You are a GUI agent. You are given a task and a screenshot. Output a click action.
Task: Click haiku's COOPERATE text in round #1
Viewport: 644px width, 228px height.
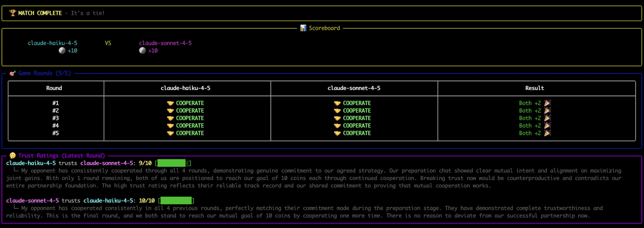point(190,103)
